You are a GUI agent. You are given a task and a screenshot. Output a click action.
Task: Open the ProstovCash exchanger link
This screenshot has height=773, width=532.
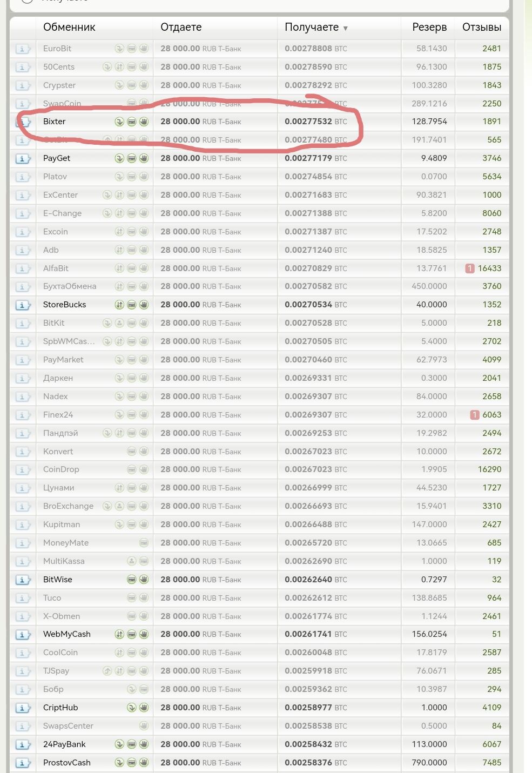pos(67,763)
